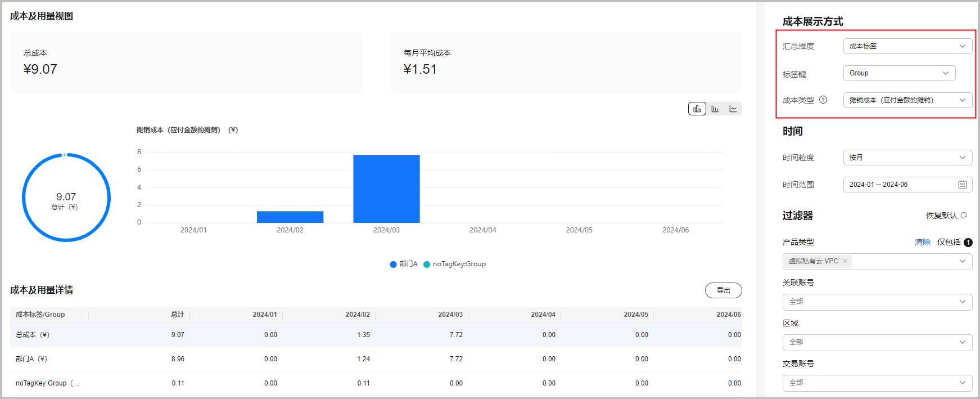Screen dimensions: 980x399
Task: Expand the 产品类型 filter dropdown
Action: 877,261
